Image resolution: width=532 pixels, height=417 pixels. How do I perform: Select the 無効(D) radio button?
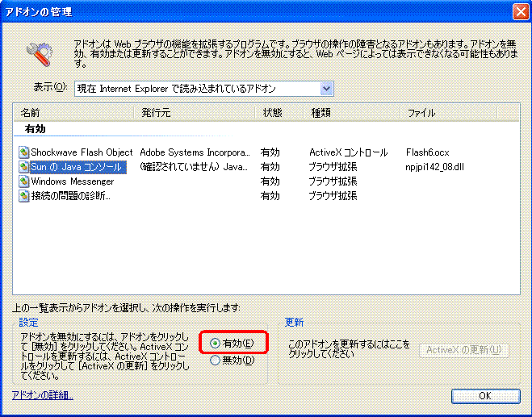point(215,360)
